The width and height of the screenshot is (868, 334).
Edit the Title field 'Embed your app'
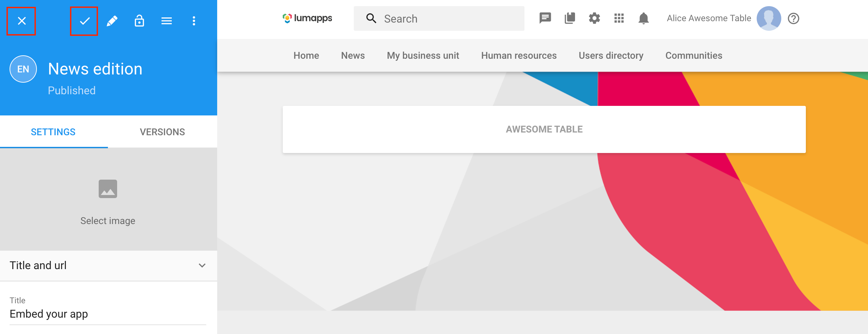pyautogui.click(x=108, y=314)
